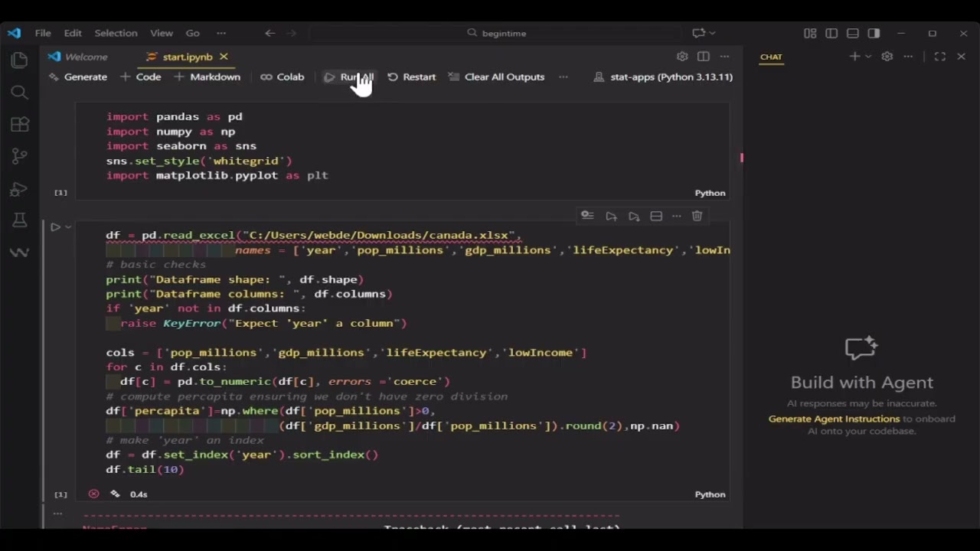The height and width of the screenshot is (551, 980).
Task: Open the View menu
Action: pyautogui.click(x=161, y=33)
